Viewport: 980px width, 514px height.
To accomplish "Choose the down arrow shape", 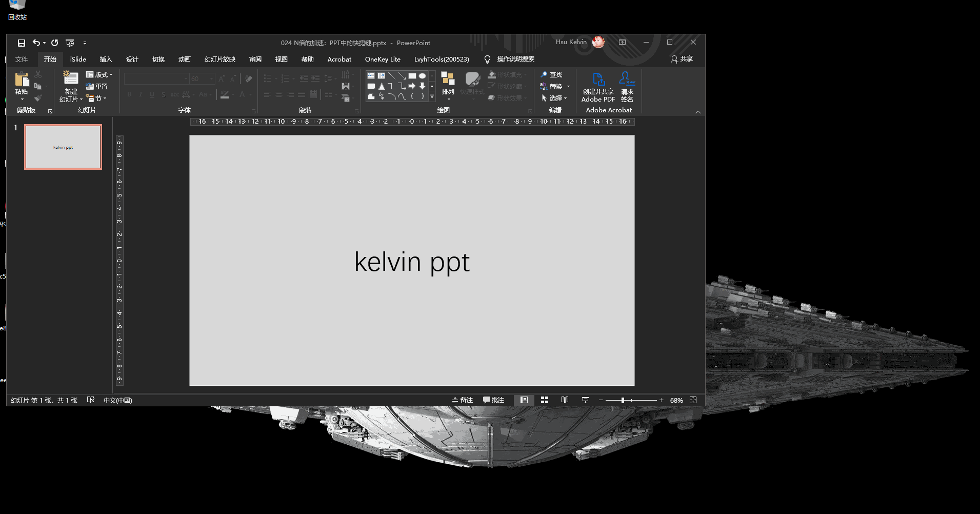I will [423, 86].
